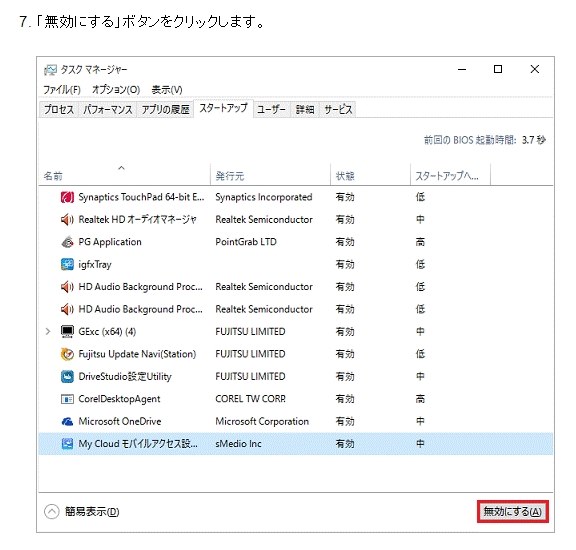The height and width of the screenshot is (550, 576).
Task: Click the Microsoft Corporation publisher cell
Action: [x=262, y=421]
